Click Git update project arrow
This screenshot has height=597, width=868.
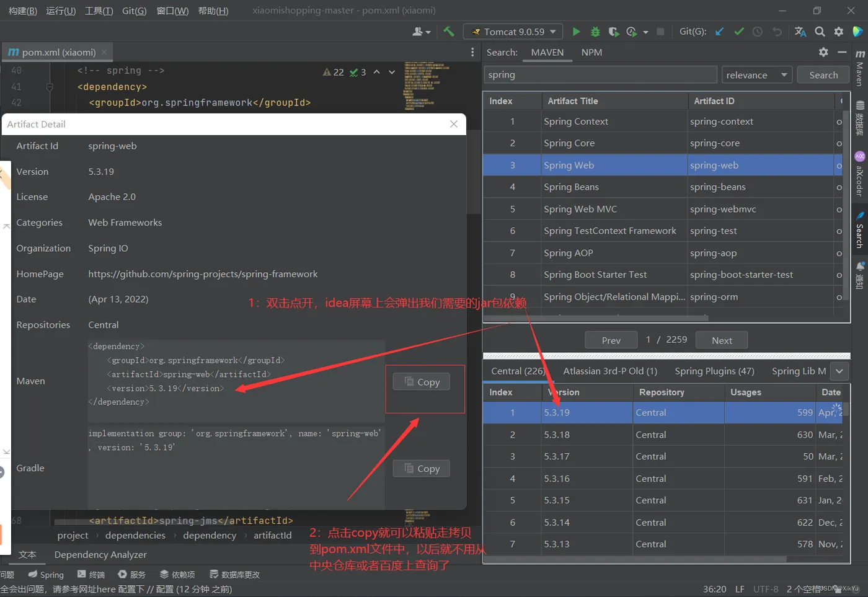click(719, 32)
